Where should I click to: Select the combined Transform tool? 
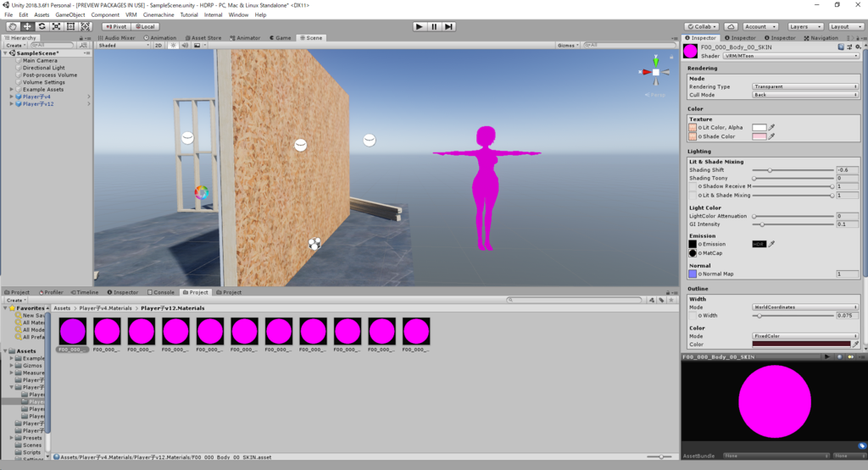tap(86, 26)
